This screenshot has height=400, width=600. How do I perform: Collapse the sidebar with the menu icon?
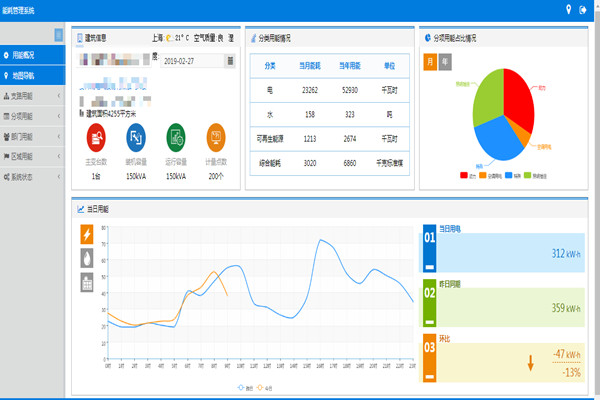59,35
